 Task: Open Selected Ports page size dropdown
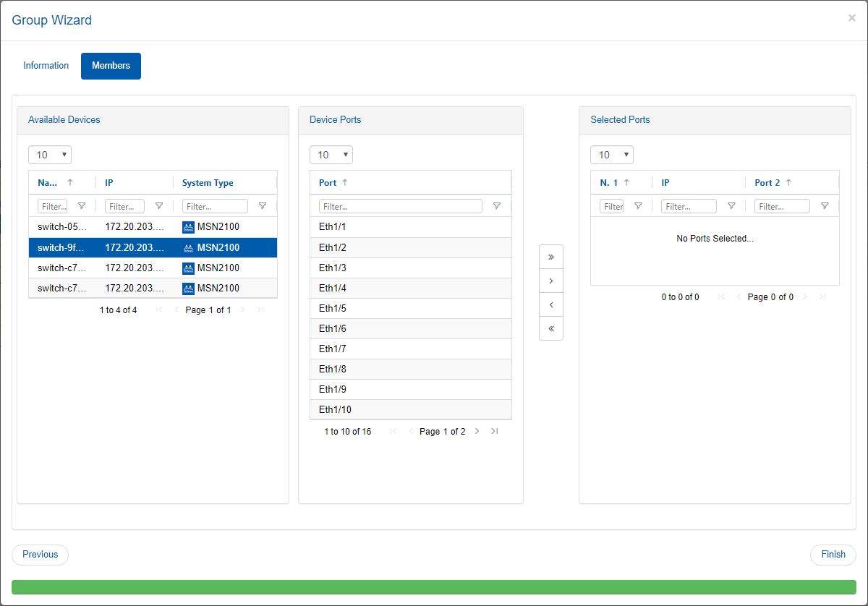coord(612,155)
